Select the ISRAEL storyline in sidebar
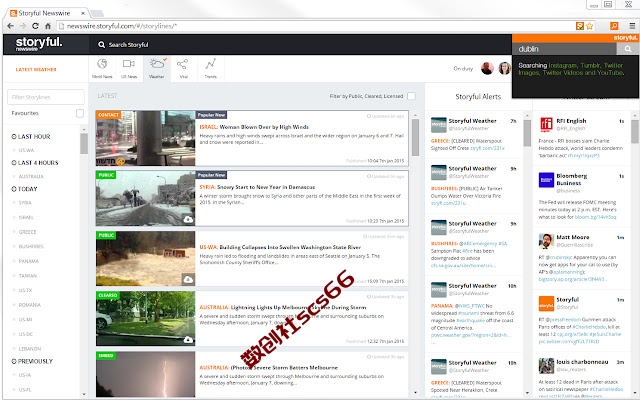The image size is (640, 400). [x=26, y=218]
